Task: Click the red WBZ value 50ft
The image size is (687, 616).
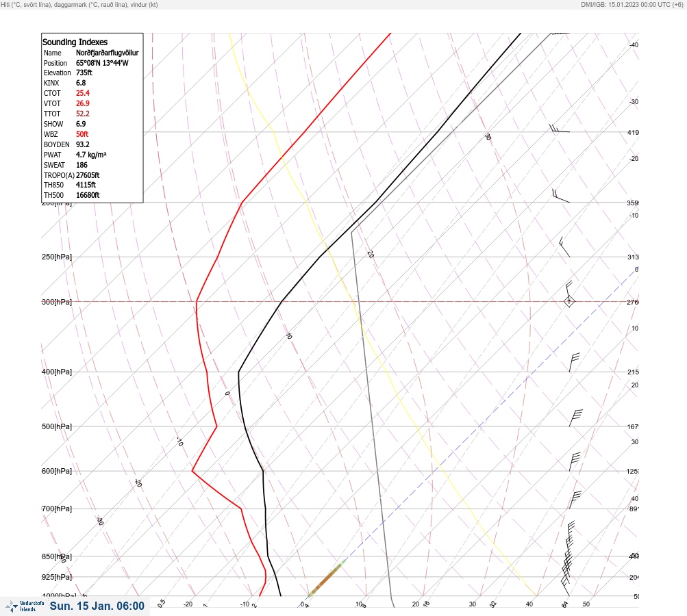Action: (82, 134)
